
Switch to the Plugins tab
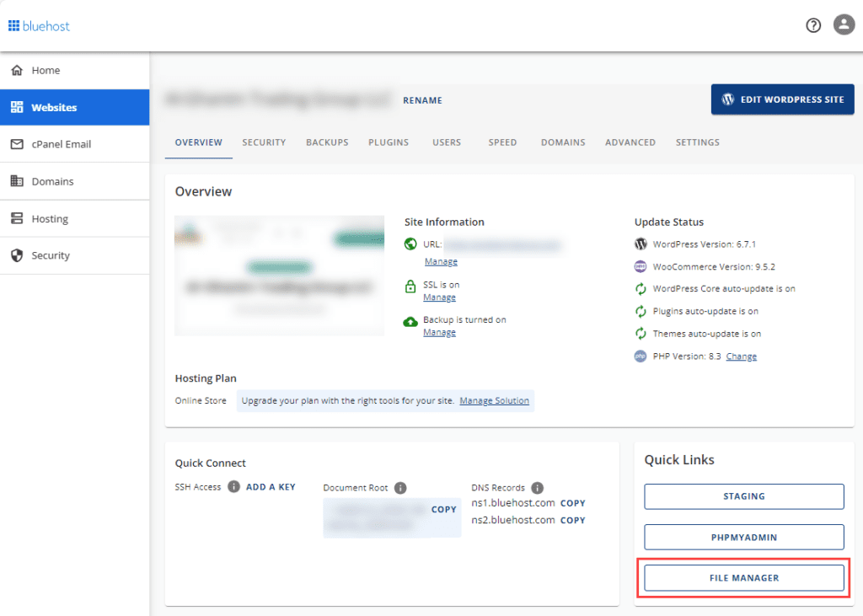click(x=389, y=142)
